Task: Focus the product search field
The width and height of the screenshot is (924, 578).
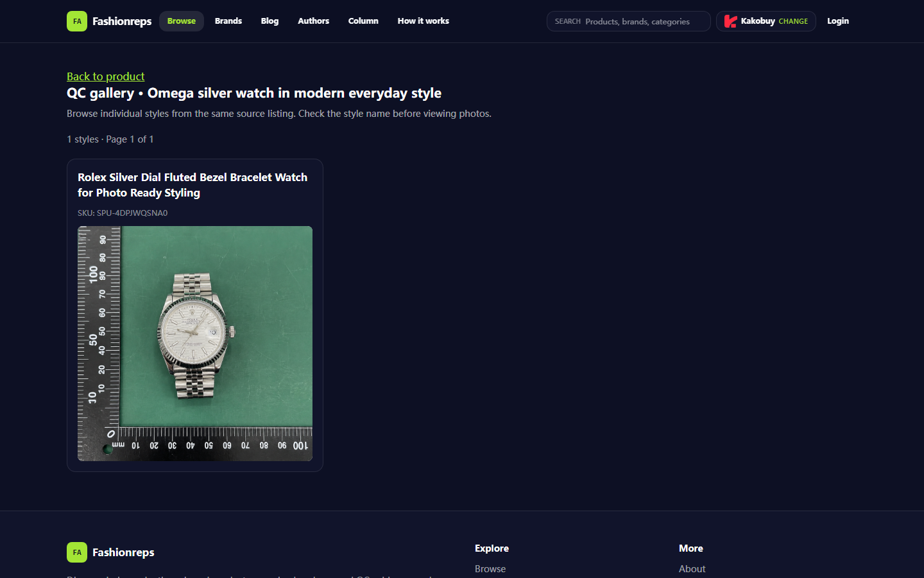Action: 629,21
